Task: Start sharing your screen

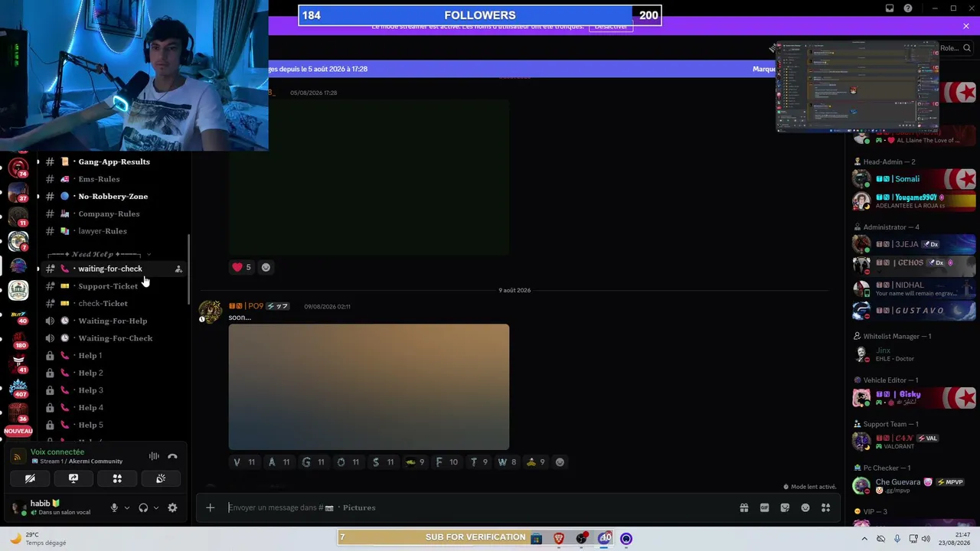Action: coord(73,478)
